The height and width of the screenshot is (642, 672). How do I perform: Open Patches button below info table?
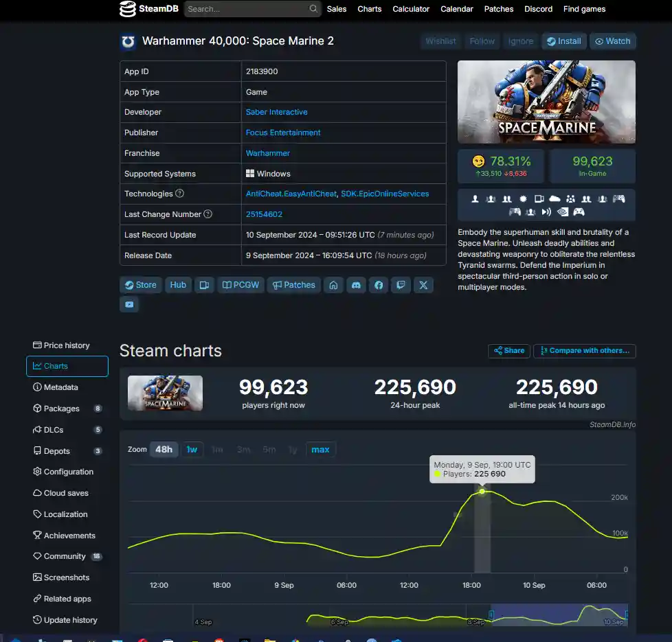pos(294,285)
